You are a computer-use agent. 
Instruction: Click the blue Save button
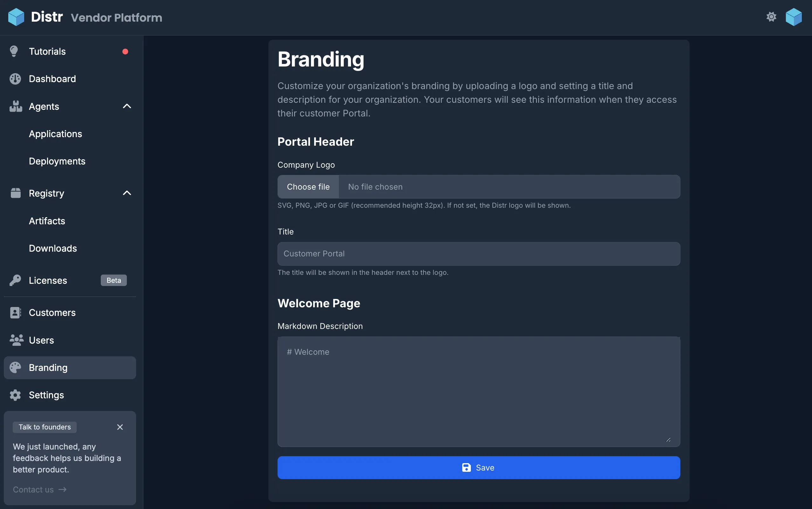click(x=478, y=468)
